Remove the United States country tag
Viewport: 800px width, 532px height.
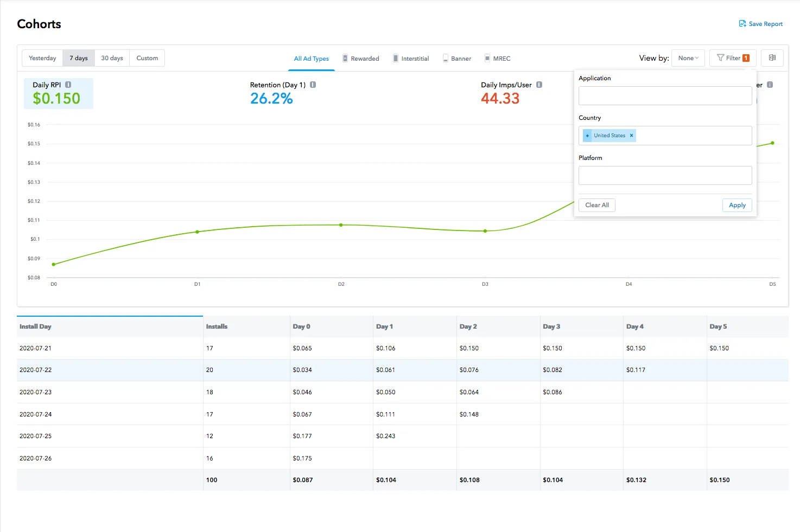coord(631,136)
